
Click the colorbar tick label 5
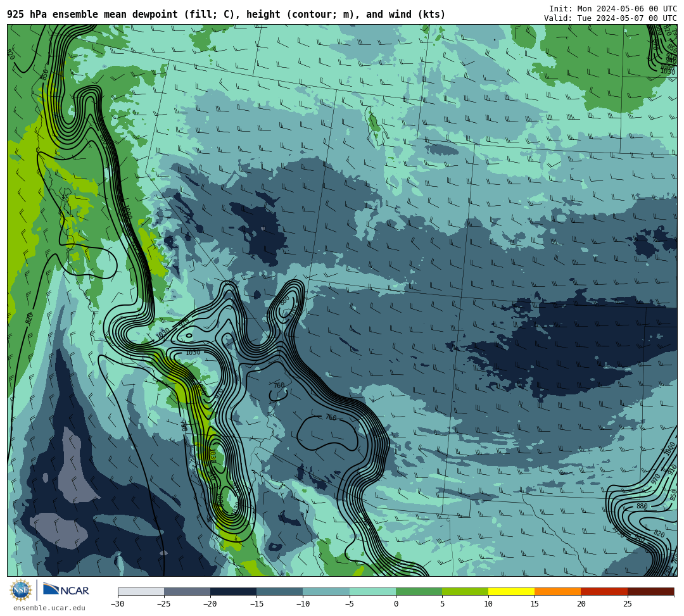(442, 604)
